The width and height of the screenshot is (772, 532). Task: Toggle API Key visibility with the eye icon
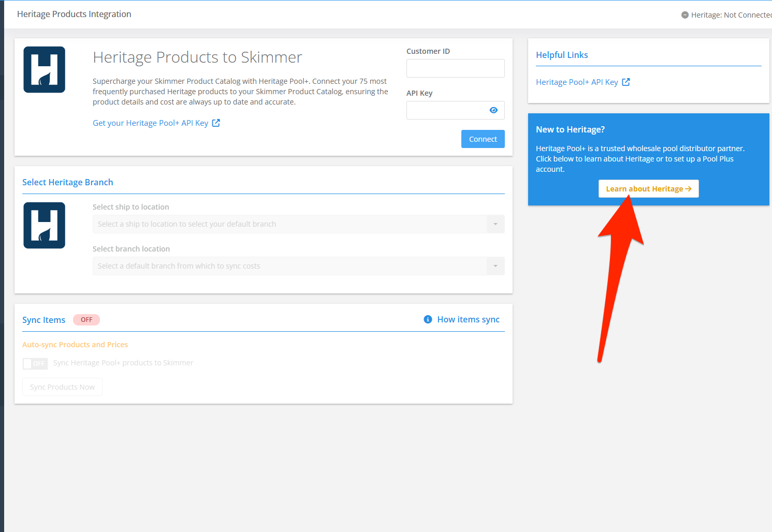click(x=493, y=110)
